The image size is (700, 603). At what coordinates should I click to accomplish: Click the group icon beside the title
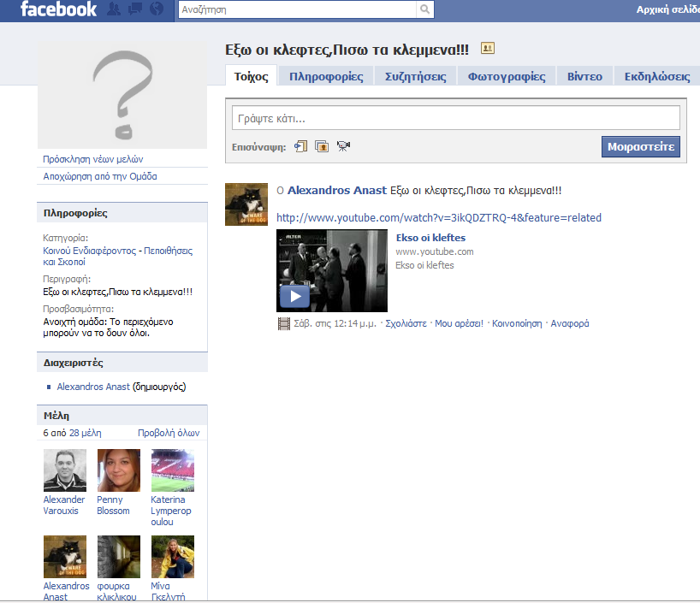488,48
